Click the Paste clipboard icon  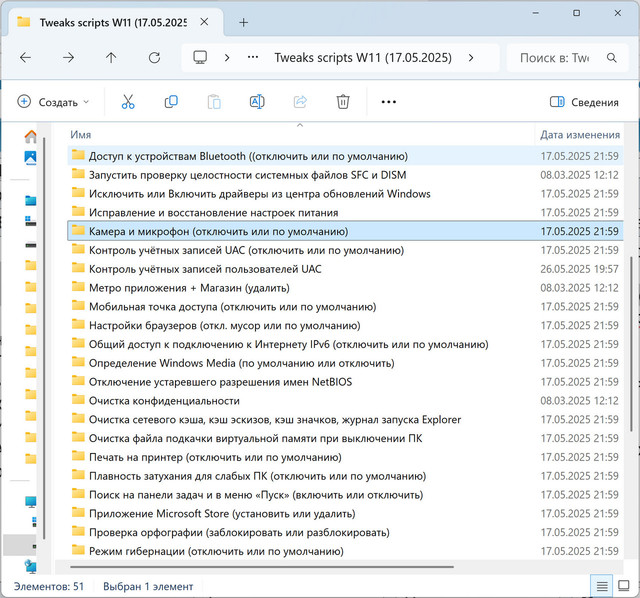click(x=214, y=102)
